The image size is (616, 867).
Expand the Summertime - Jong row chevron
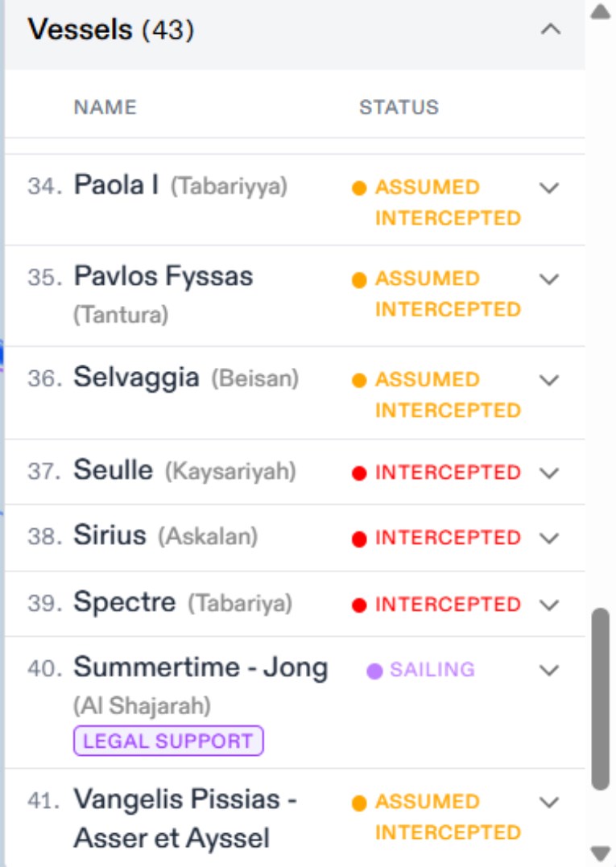pos(549,670)
